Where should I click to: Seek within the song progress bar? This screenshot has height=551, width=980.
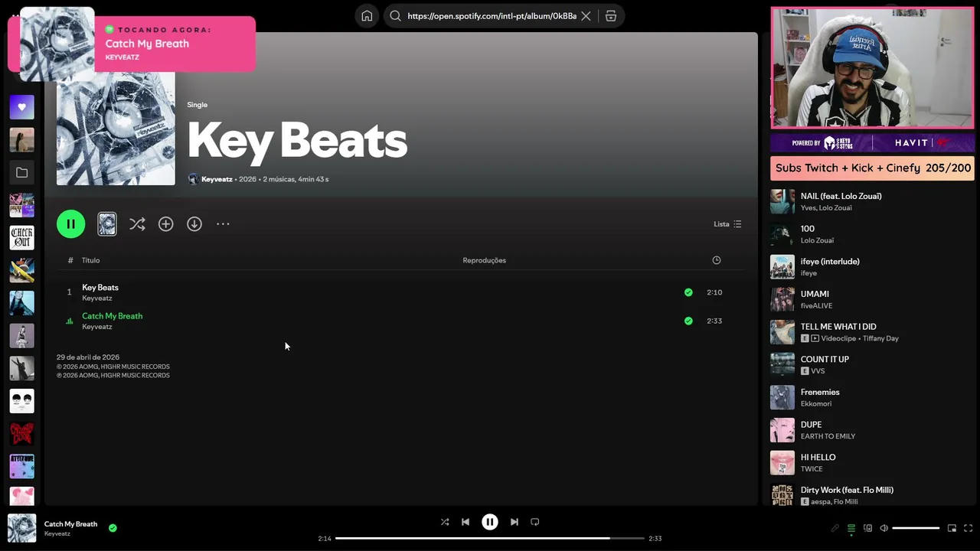point(490,538)
